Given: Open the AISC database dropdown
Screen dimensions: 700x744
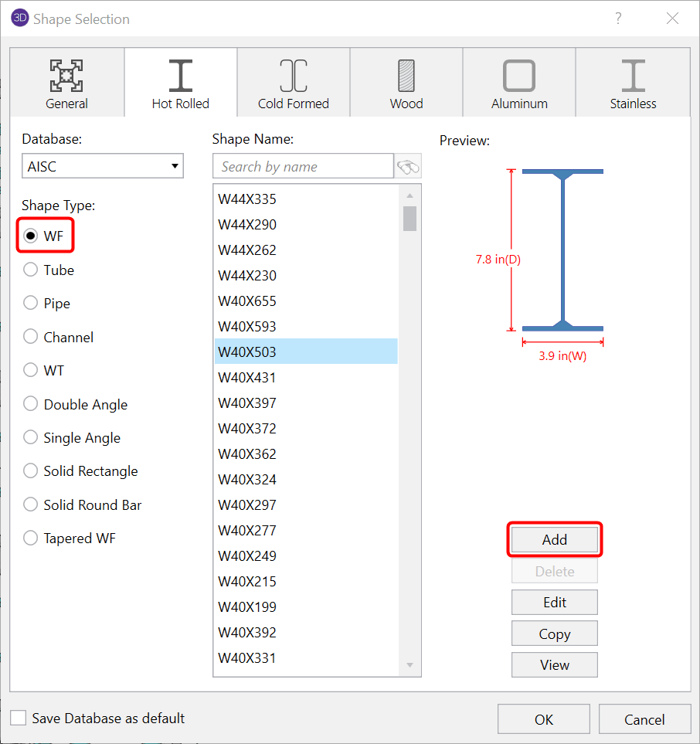Looking at the screenshot, I should 103,166.
